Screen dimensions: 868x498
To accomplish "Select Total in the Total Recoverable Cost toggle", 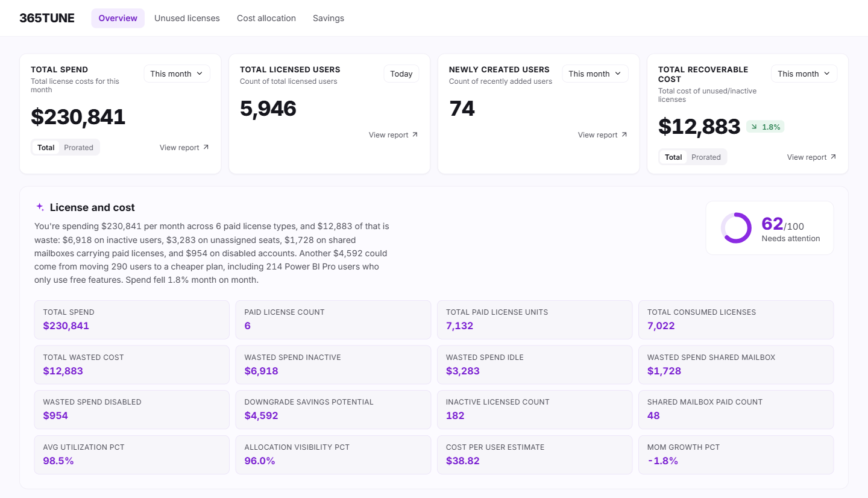I will coord(673,157).
